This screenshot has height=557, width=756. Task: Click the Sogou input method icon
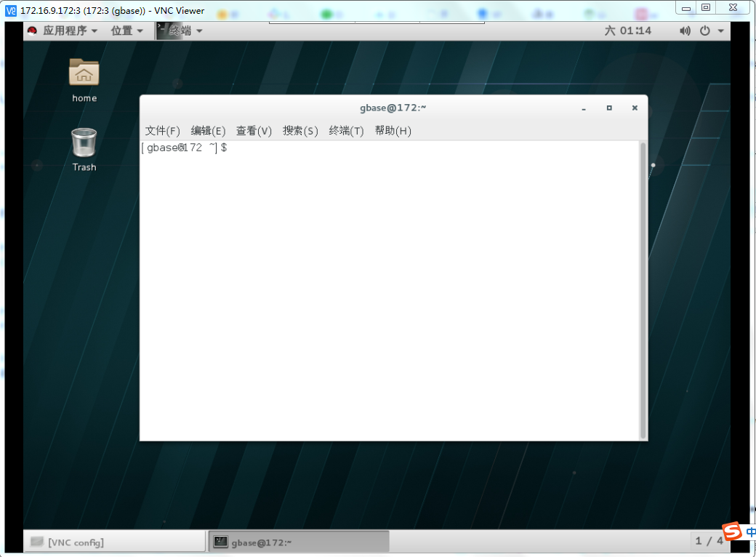click(733, 531)
